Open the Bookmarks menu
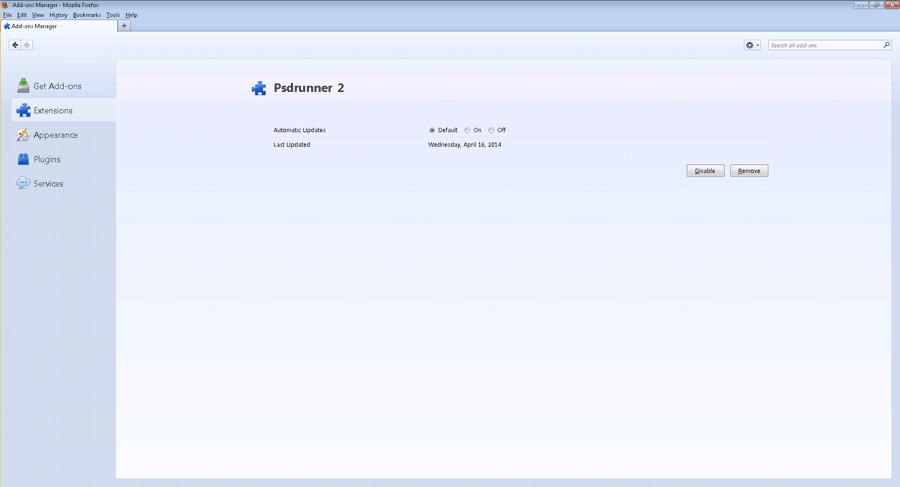The height and width of the screenshot is (487, 900). (x=86, y=15)
